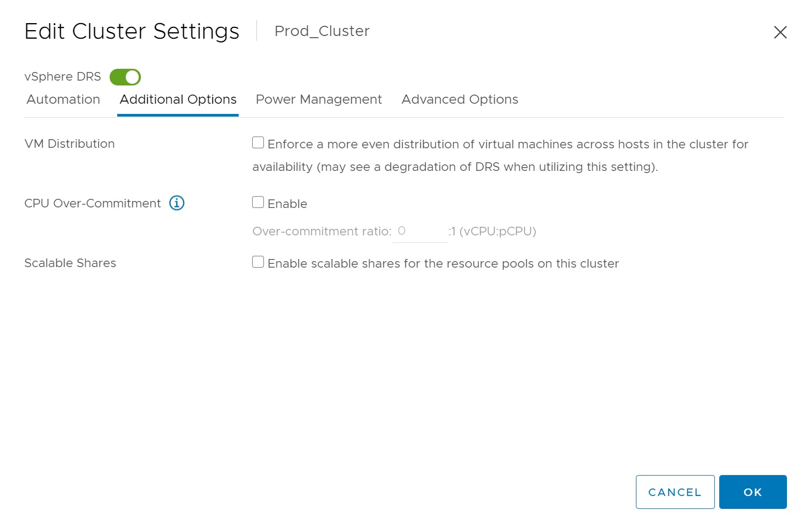Screen dimensions: 809x532
Task: Tick the scalable shares checkbox
Action: pos(258,262)
